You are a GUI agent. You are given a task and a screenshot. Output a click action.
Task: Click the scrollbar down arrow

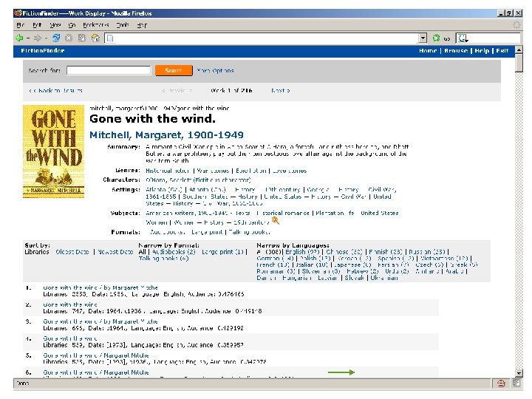(x=519, y=373)
